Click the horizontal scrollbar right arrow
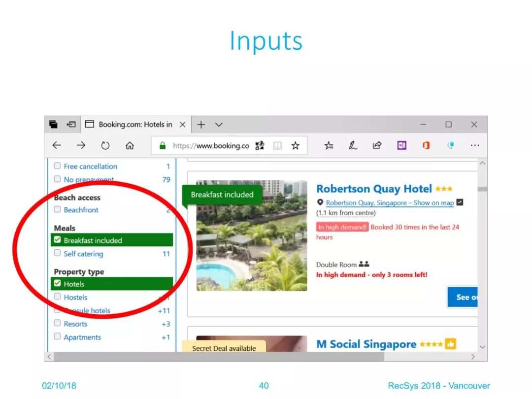532x399 pixels. (x=473, y=357)
